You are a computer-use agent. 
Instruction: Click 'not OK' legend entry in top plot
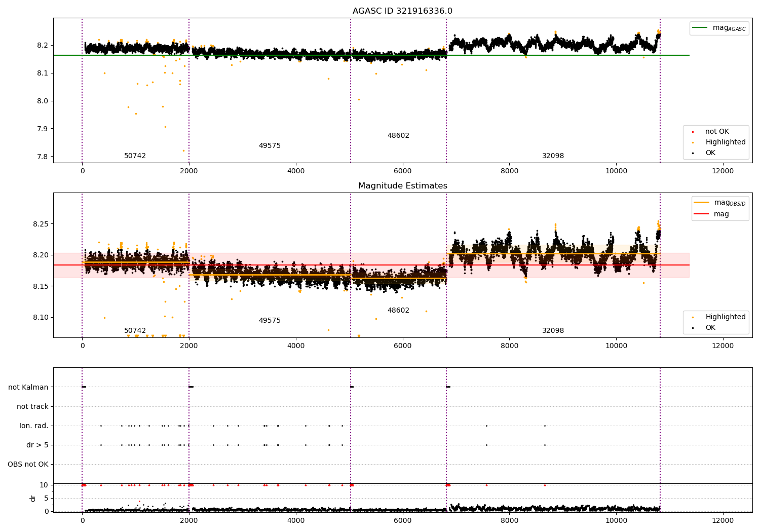click(x=717, y=132)
